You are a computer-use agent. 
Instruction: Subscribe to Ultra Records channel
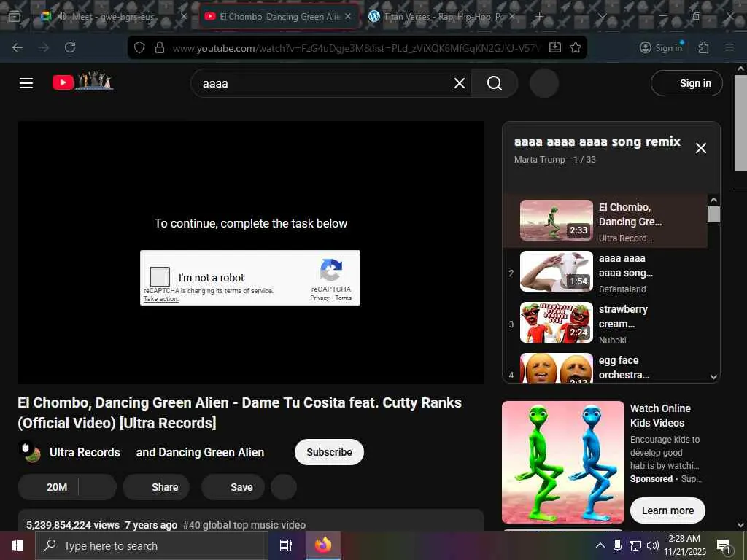(329, 452)
